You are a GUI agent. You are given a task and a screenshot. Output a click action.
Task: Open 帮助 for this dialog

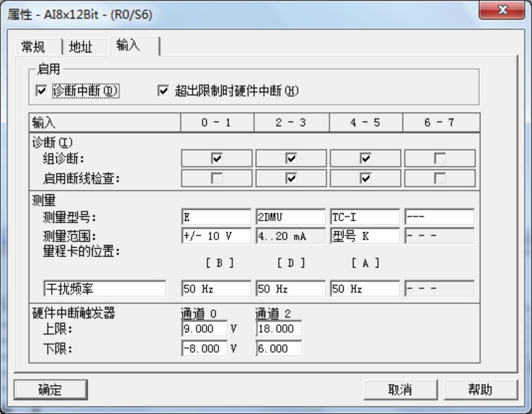tap(480, 390)
